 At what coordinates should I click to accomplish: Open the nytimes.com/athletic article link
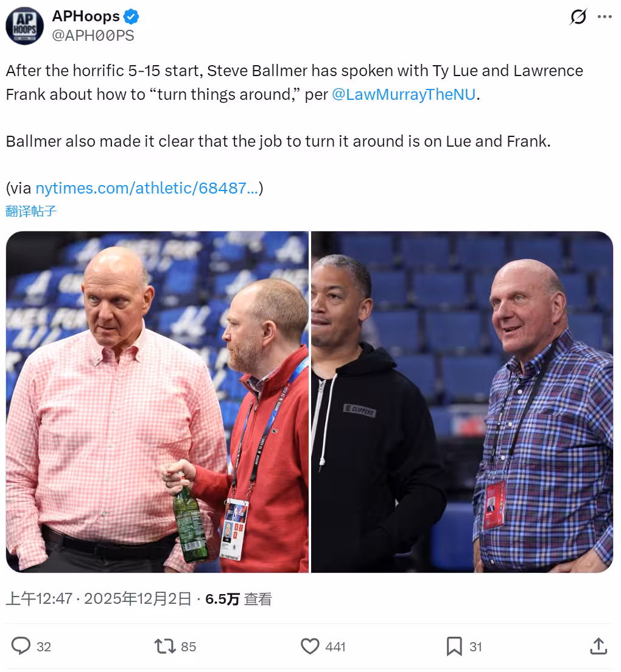147,187
